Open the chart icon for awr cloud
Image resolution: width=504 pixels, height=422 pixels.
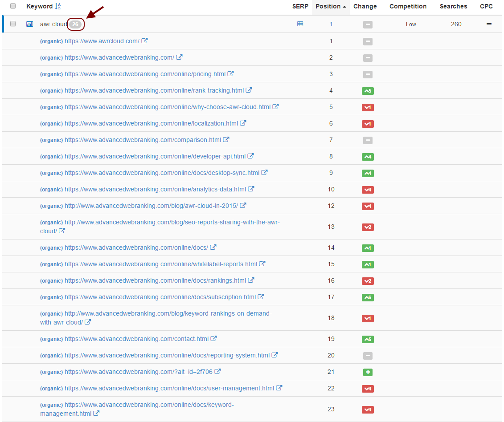(x=29, y=24)
